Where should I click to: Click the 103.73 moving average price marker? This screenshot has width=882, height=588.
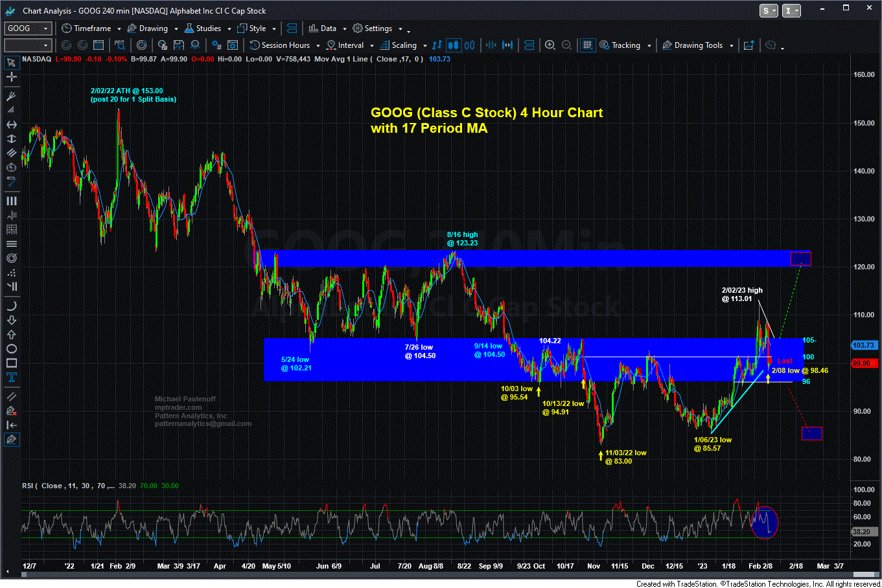[x=865, y=345]
